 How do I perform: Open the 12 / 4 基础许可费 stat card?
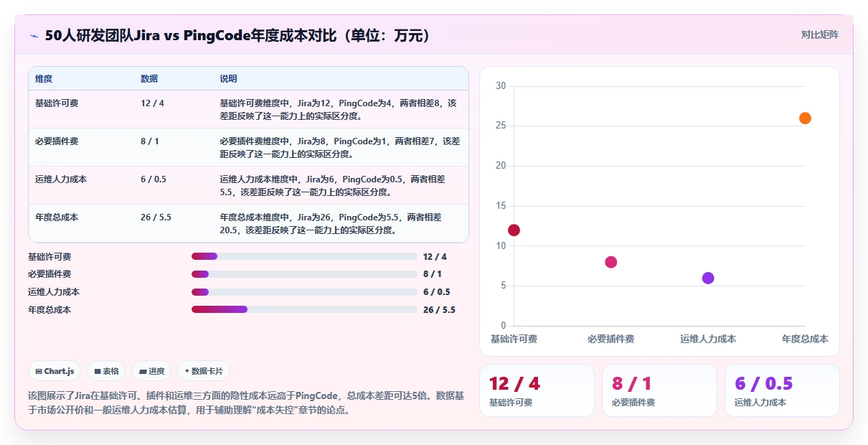537,390
